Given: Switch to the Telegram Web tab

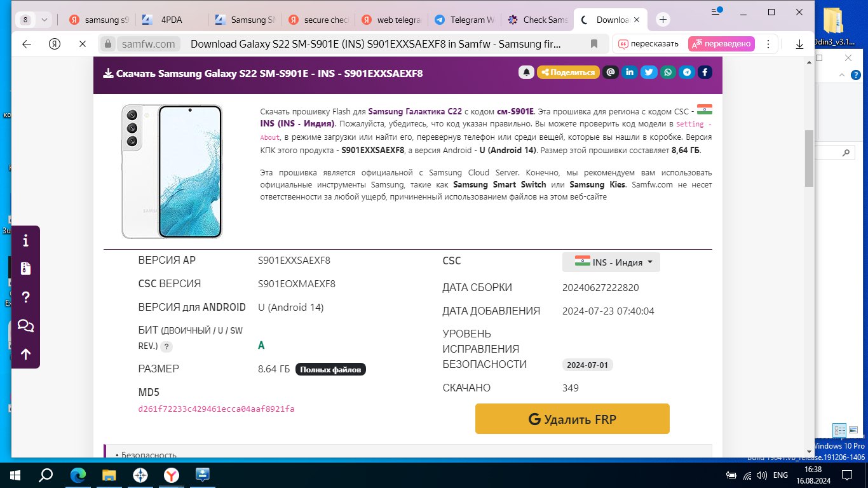Looking at the screenshot, I should 464,20.
